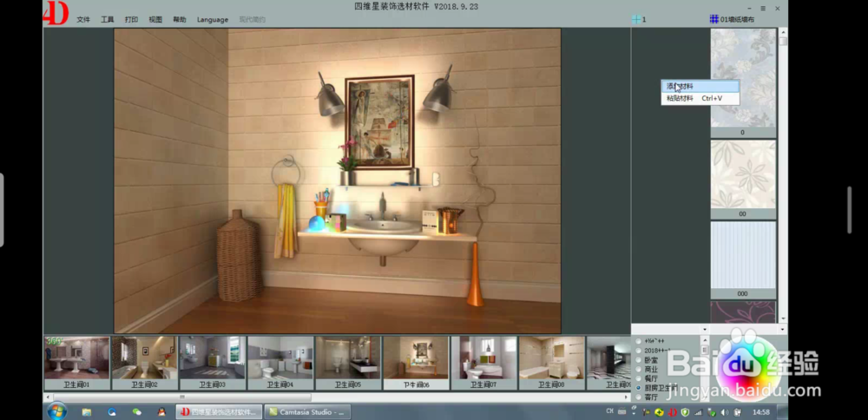The height and width of the screenshot is (420, 868).
Task: Click the green shield tray icon
Action: point(686,412)
